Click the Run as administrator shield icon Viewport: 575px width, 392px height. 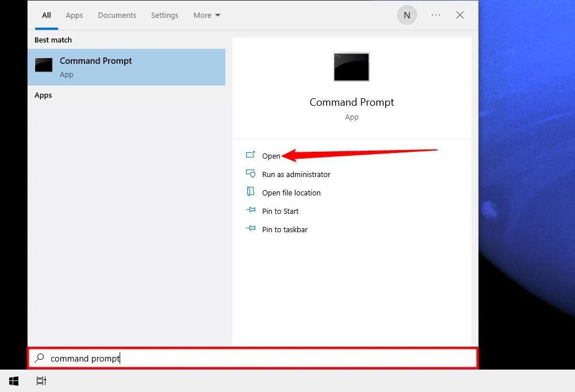251,174
